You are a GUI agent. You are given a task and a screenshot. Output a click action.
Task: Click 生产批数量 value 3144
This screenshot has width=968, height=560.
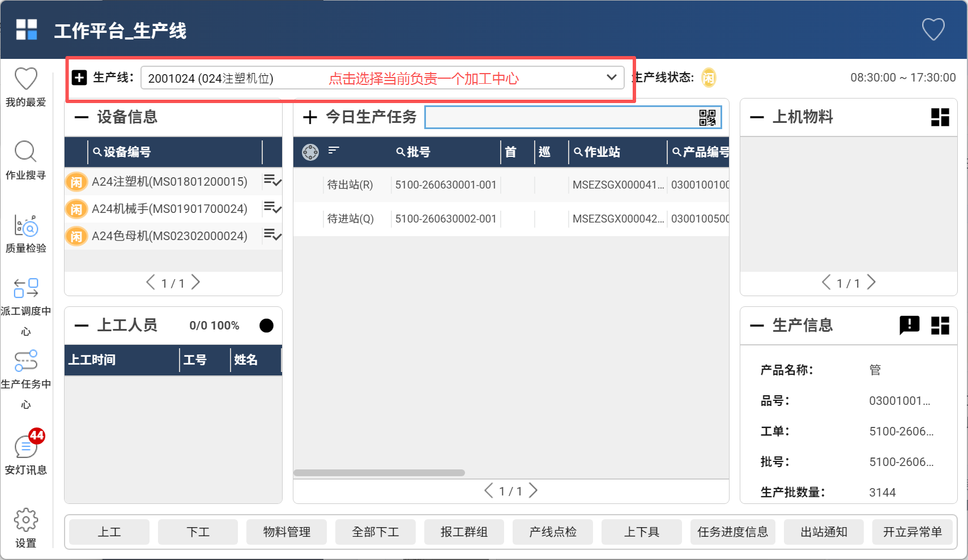point(882,492)
